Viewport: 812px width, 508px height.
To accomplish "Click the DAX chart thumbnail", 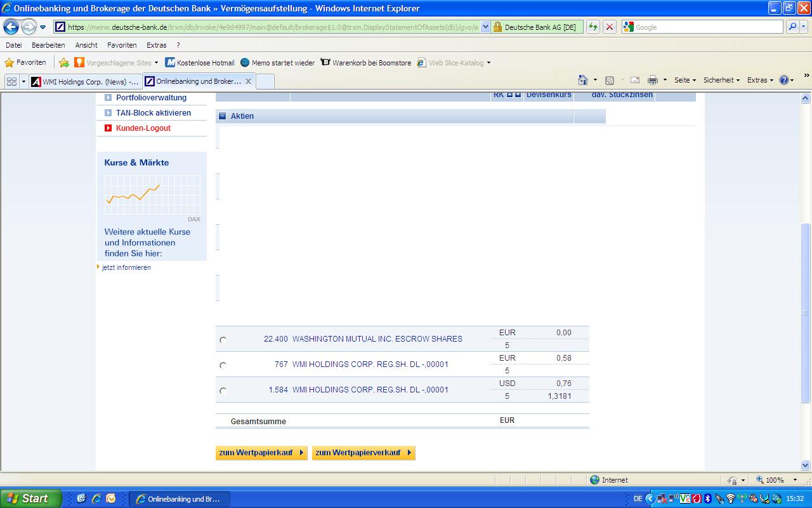I will tap(152, 194).
